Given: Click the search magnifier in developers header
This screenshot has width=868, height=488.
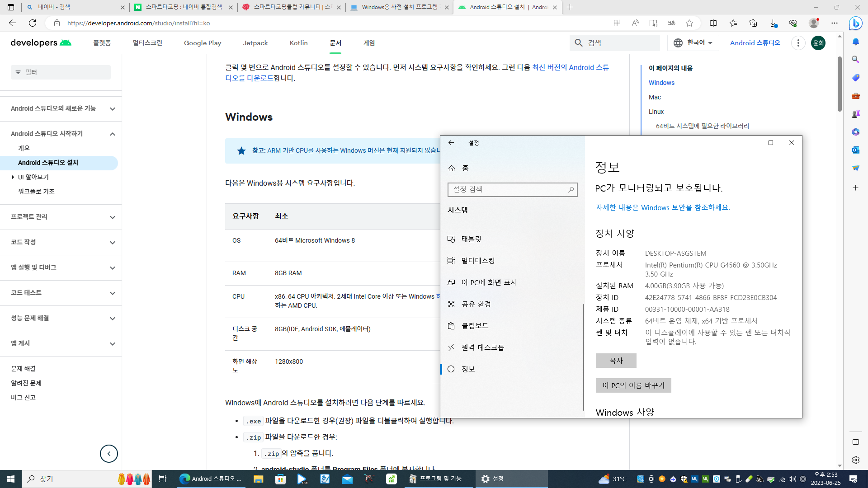Looking at the screenshot, I should 579,43.
